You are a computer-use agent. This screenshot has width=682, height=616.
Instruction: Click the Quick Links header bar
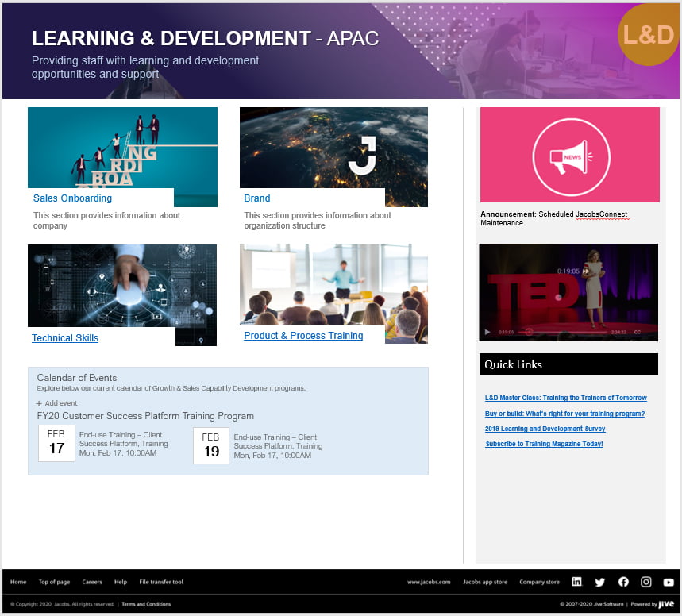[x=568, y=364]
